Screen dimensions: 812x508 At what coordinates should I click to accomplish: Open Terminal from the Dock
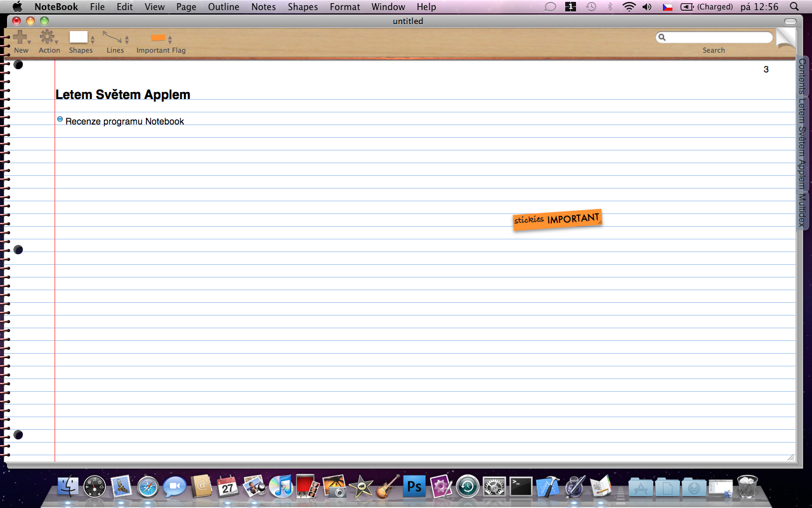[521, 487]
